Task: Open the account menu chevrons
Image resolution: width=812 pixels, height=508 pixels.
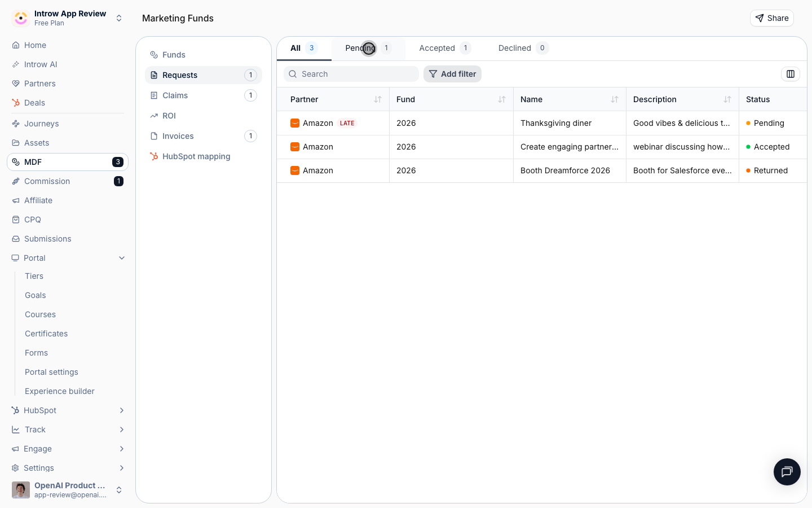Action: tap(119, 490)
